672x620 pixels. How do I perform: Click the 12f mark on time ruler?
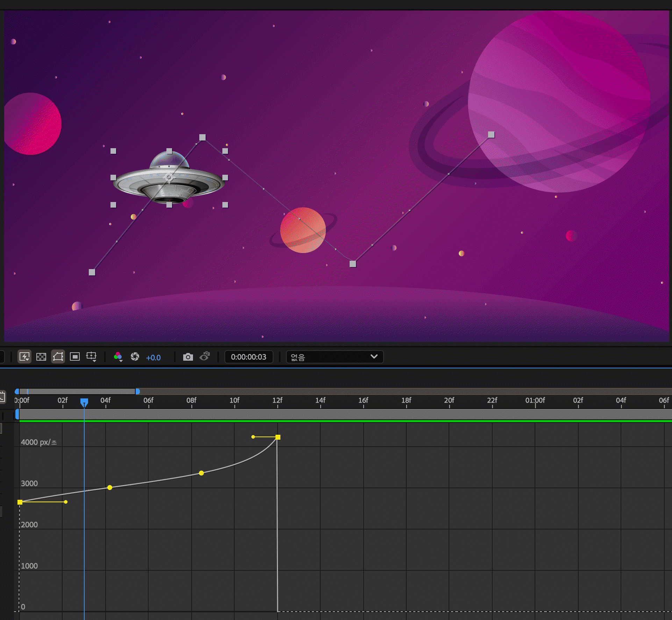pyautogui.click(x=278, y=401)
